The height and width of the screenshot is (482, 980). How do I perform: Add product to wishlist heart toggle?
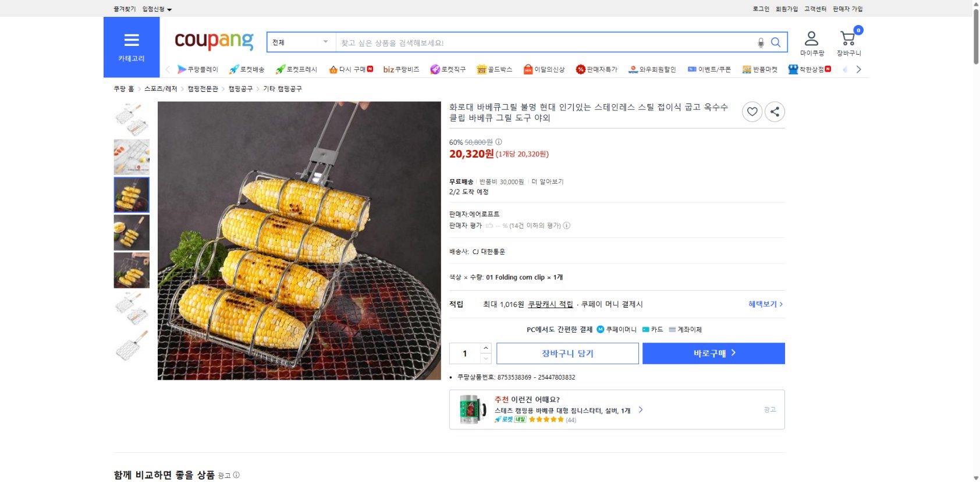(x=752, y=112)
